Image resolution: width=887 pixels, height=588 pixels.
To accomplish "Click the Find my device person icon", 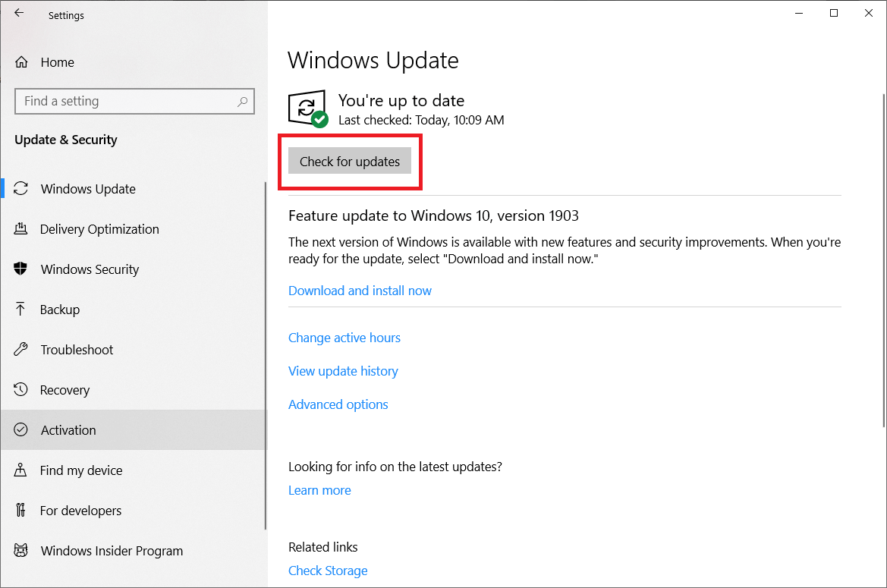I will pyautogui.click(x=20, y=470).
